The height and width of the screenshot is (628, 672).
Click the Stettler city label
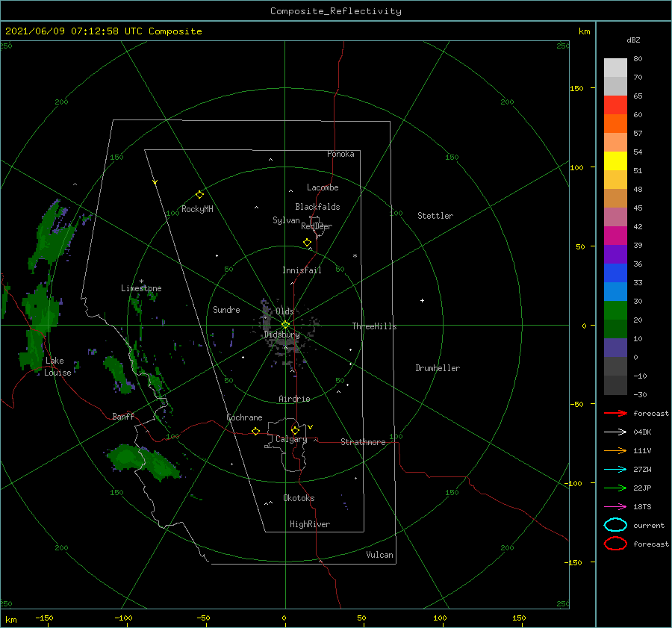pyautogui.click(x=435, y=216)
